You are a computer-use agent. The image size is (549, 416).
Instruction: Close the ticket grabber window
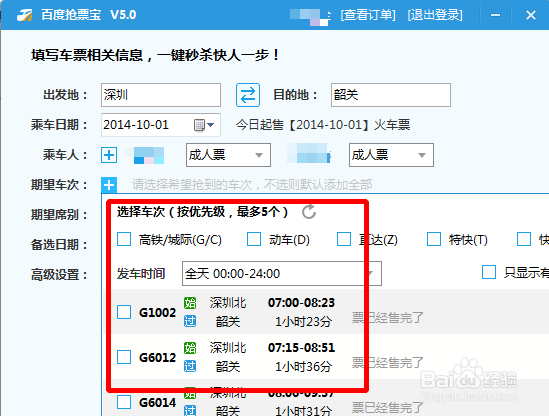531,15
